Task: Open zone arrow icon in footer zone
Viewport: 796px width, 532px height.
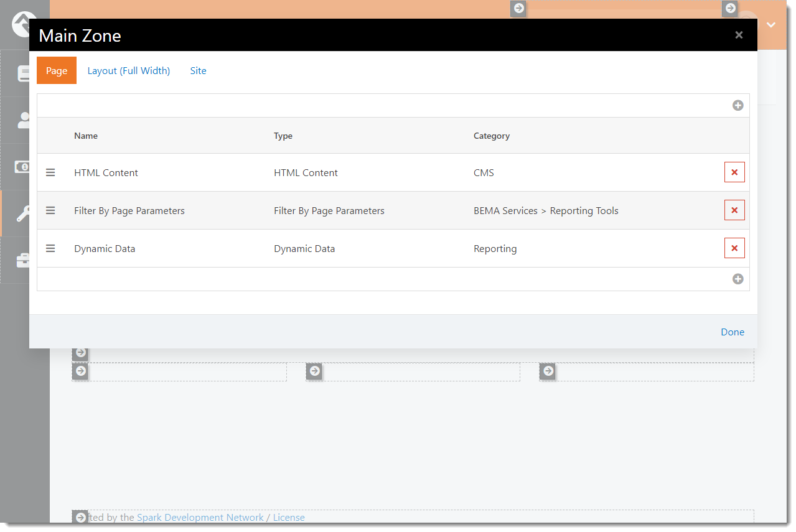Action: tap(80, 517)
